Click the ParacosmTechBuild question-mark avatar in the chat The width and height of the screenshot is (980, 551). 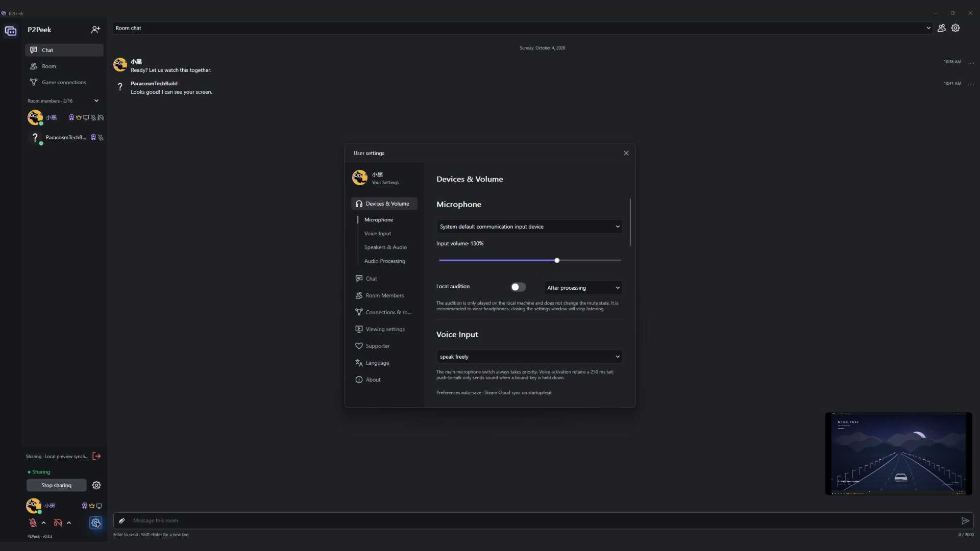[x=120, y=87]
